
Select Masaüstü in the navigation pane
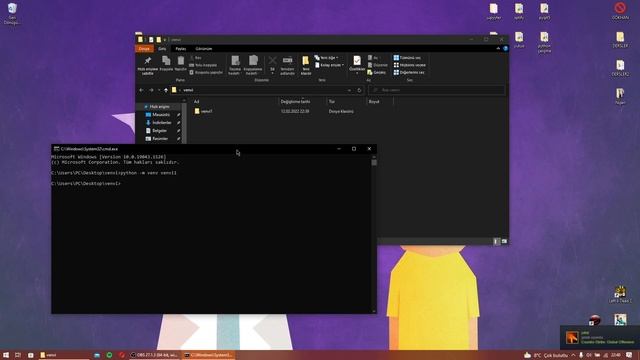click(x=161, y=115)
